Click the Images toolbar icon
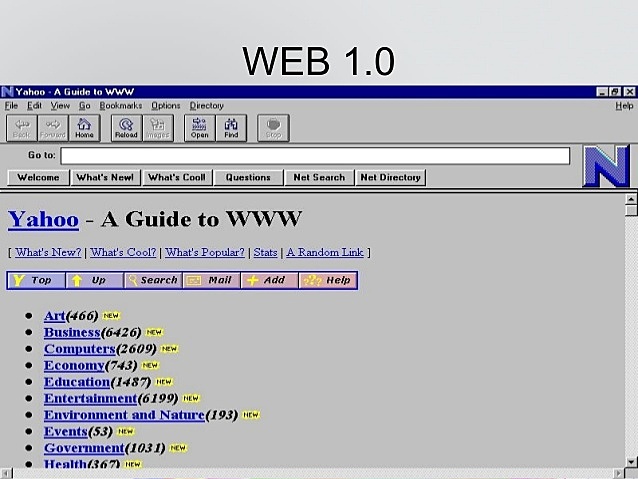The width and height of the screenshot is (638, 479). click(x=158, y=128)
